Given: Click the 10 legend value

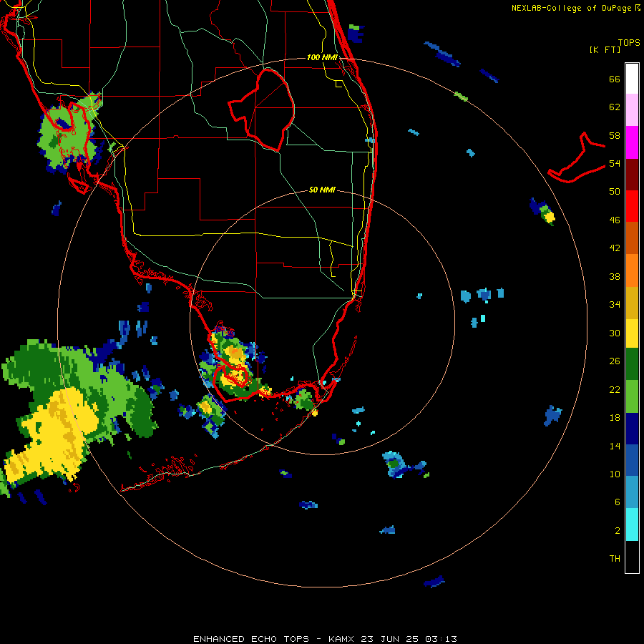Looking at the screenshot, I should 615,474.
